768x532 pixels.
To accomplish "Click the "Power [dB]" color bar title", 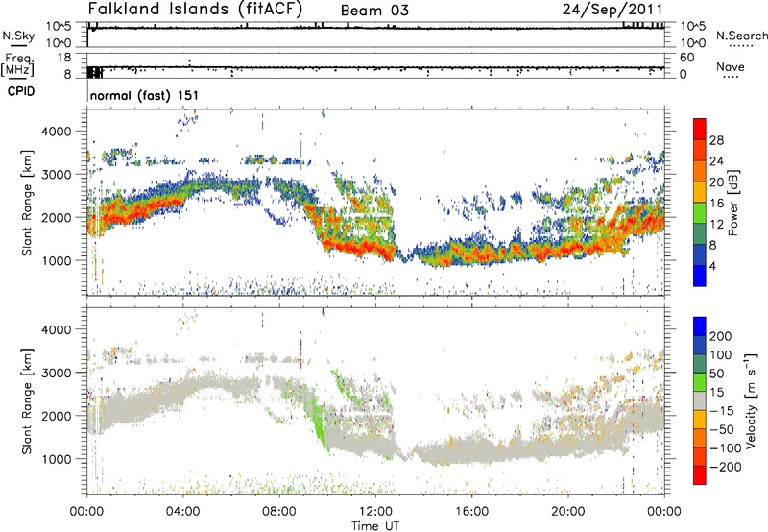I will pyautogui.click(x=733, y=203).
